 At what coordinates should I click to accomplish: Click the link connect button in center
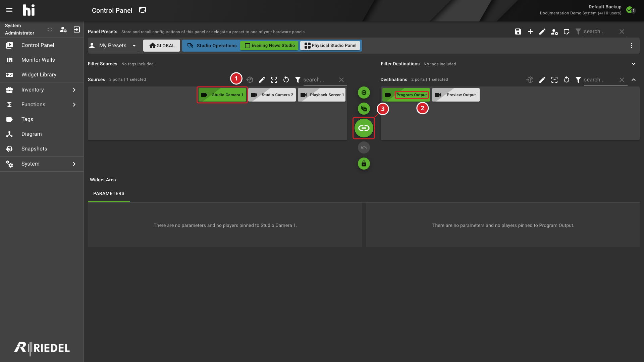pos(364,128)
